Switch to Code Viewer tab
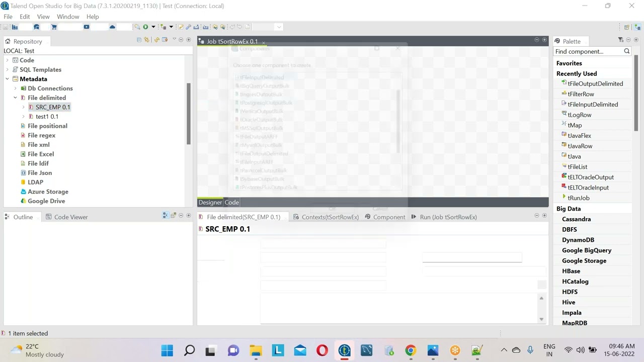This screenshot has width=644, height=362. [x=66, y=217]
